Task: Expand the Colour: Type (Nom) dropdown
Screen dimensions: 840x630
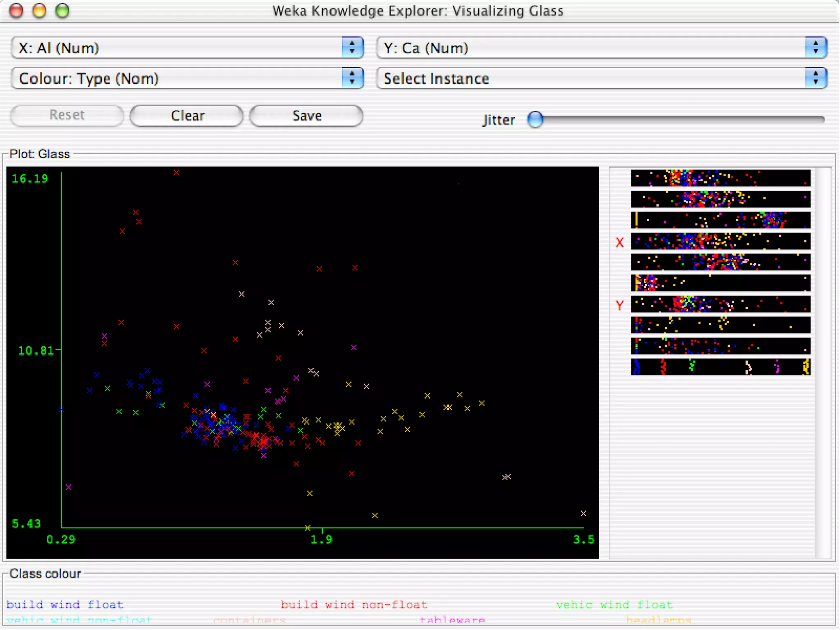Action: point(187,78)
